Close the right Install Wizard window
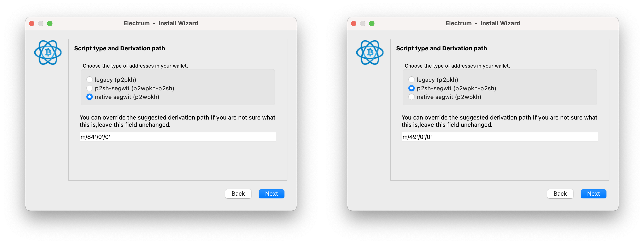 coord(354,23)
